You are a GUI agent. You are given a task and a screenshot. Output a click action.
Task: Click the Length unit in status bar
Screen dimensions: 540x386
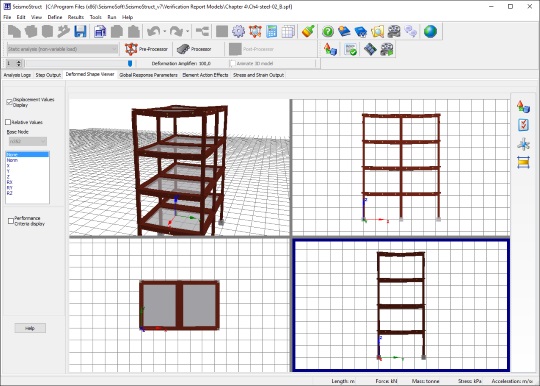pyautogui.click(x=343, y=381)
